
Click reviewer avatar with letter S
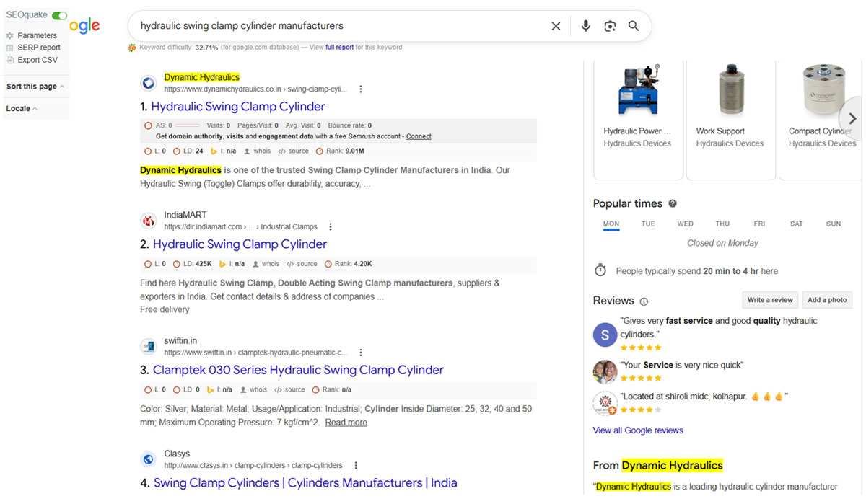(605, 335)
